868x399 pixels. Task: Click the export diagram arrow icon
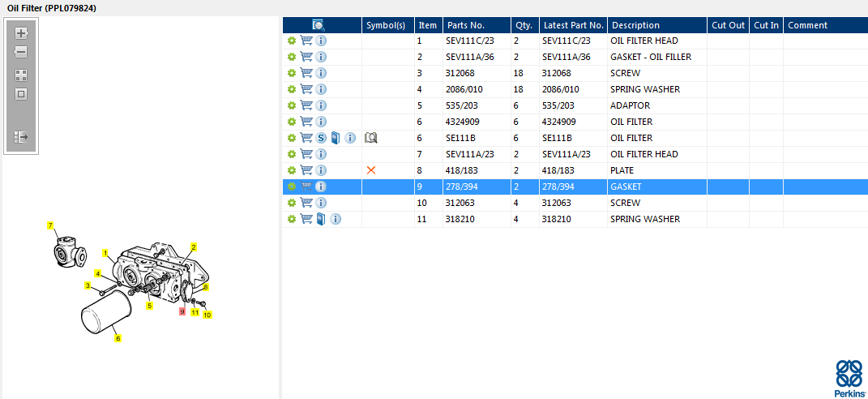tap(21, 137)
